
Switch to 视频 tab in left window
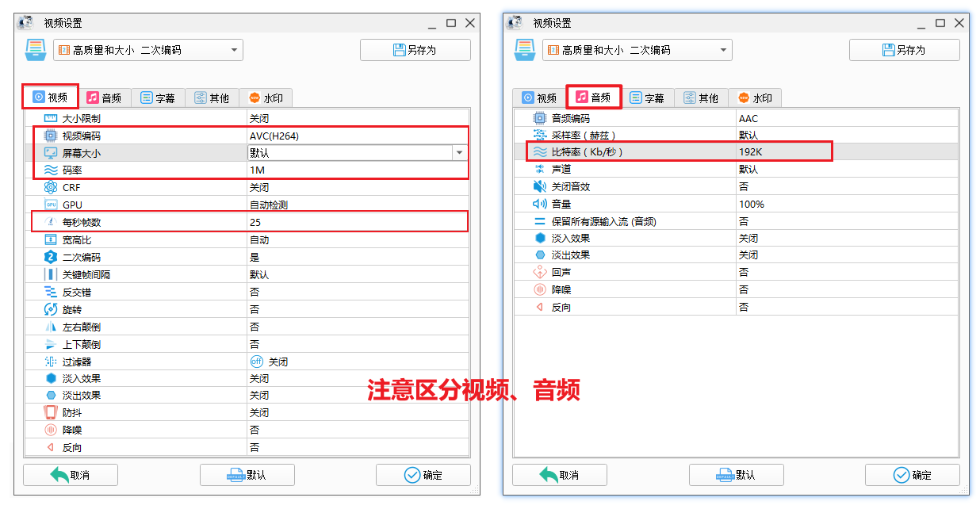(50, 98)
